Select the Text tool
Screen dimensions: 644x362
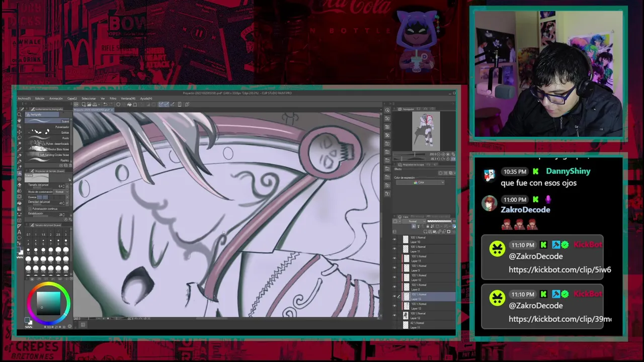(x=19, y=232)
